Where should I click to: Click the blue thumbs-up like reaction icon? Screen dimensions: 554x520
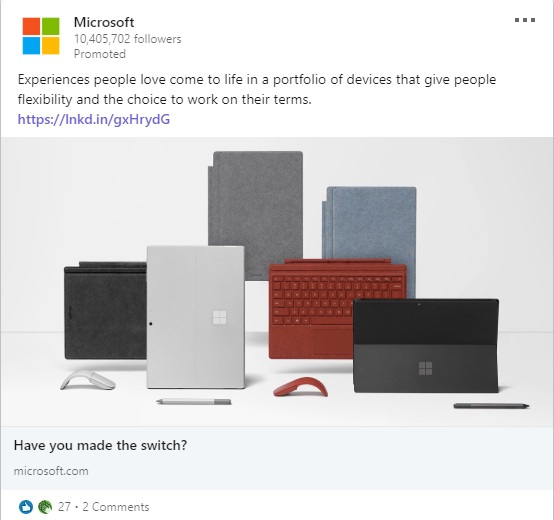point(26,507)
